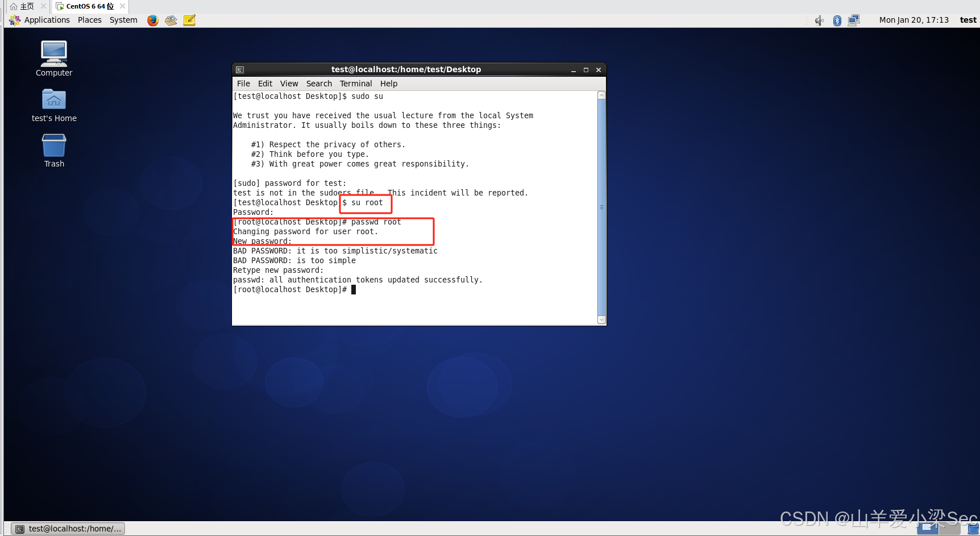Viewport: 980px width, 536px height.
Task: Open the terminal Search menu
Action: (319, 84)
